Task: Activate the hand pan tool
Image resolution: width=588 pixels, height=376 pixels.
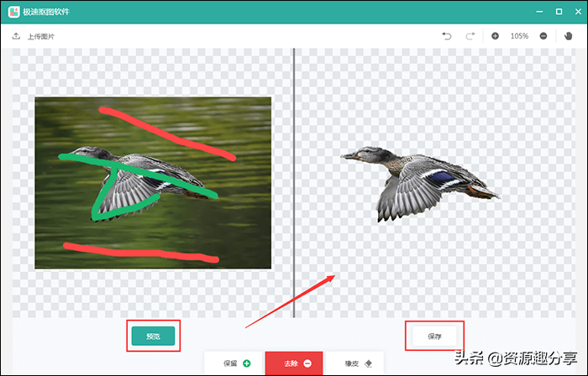Action: pos(568,36)
